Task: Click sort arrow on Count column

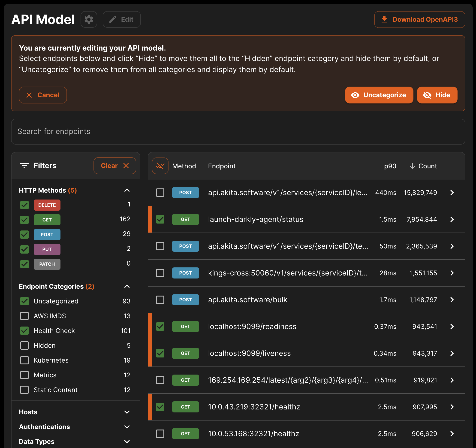Action: (412, 166)
